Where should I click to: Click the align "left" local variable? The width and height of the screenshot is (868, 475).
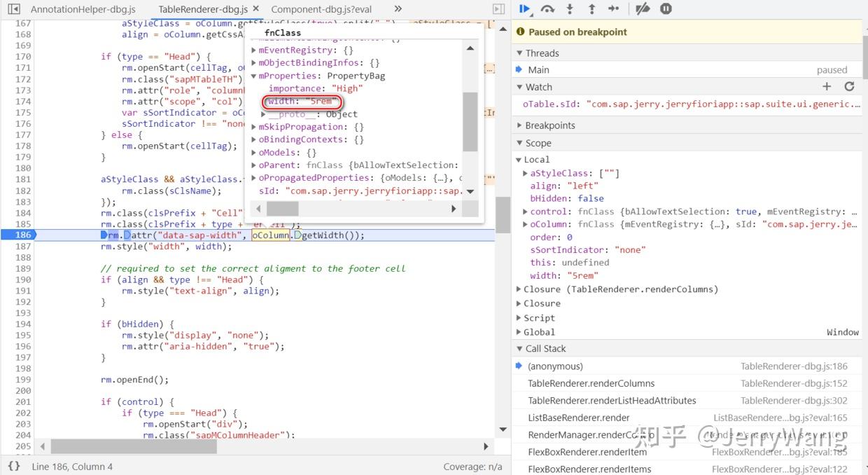564,186
